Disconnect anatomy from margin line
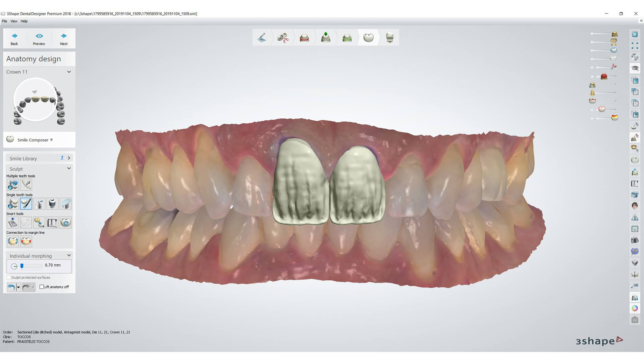Viewport: 644px width, 362px height. pos(26,241)
